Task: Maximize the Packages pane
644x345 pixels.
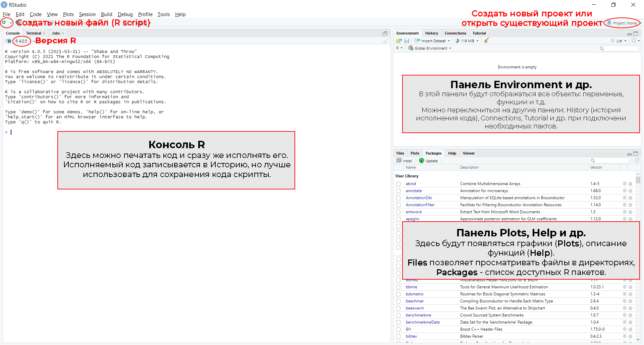Action: (x=636, y=154)
